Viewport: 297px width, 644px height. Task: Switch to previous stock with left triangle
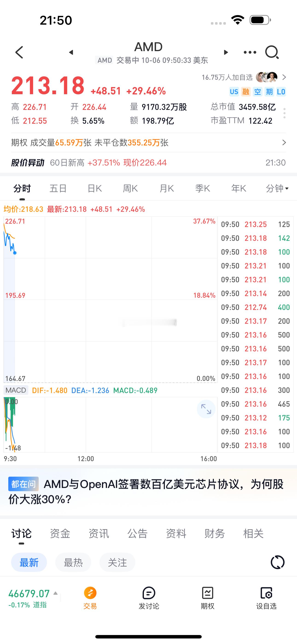[x=71, y=52]
